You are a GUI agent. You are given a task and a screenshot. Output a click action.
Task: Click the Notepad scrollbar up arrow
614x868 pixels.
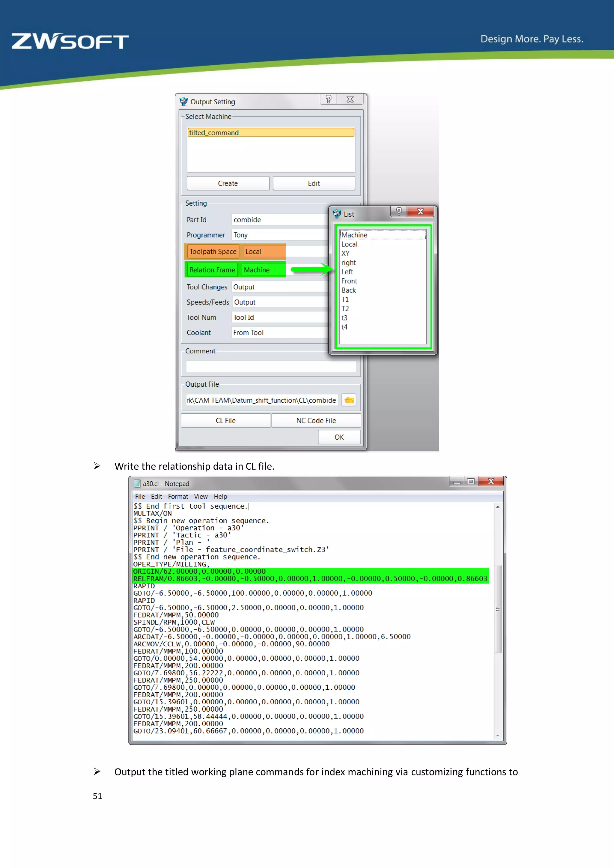(498, 507)
